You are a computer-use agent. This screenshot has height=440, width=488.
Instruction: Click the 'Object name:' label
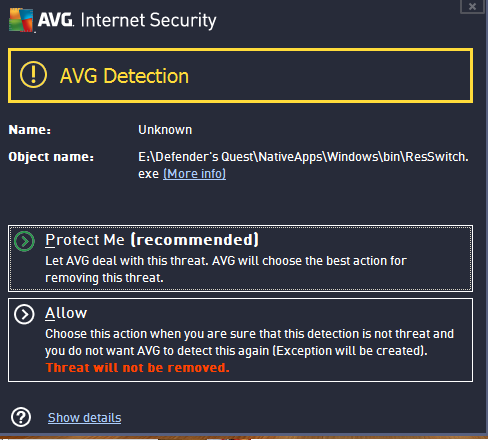[x=51, y=157]
